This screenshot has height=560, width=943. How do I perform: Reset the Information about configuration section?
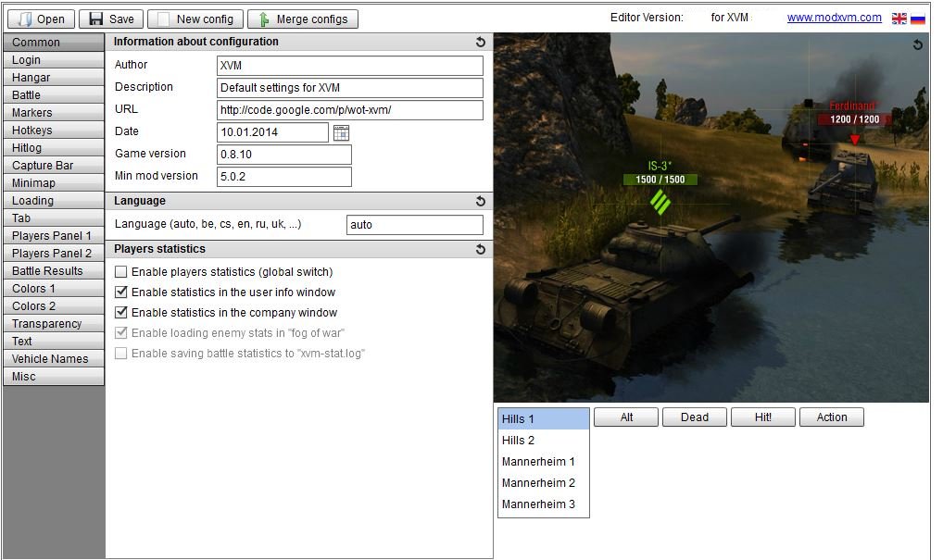point(480,42)
